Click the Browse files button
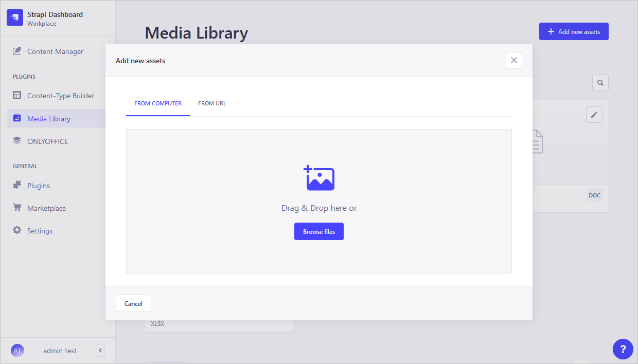This screenshot has width=638, height=364. pyautogui.click(x=319, y=231)
